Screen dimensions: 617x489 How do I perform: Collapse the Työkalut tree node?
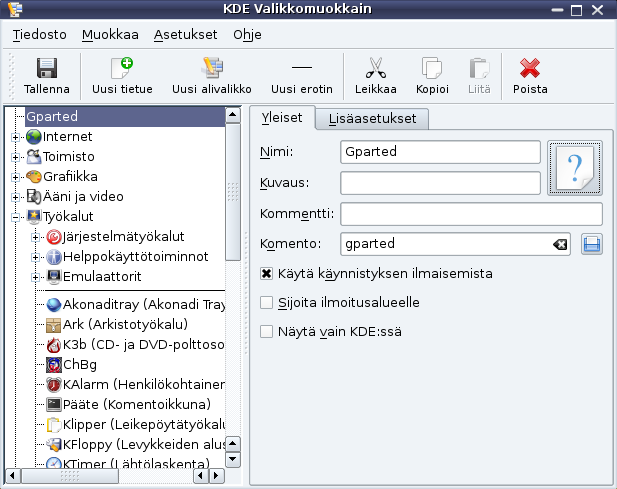click(15, 217)
